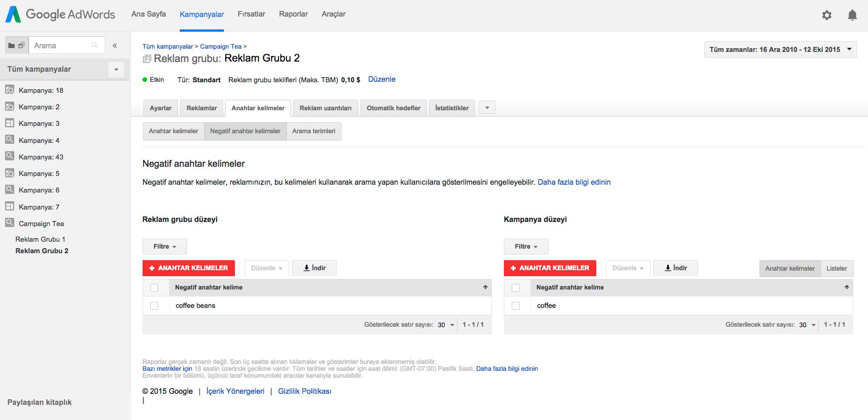868x420 pixels.
Task: Select Reklam Grubu 2 in sidebar
Action: (42, 250)
